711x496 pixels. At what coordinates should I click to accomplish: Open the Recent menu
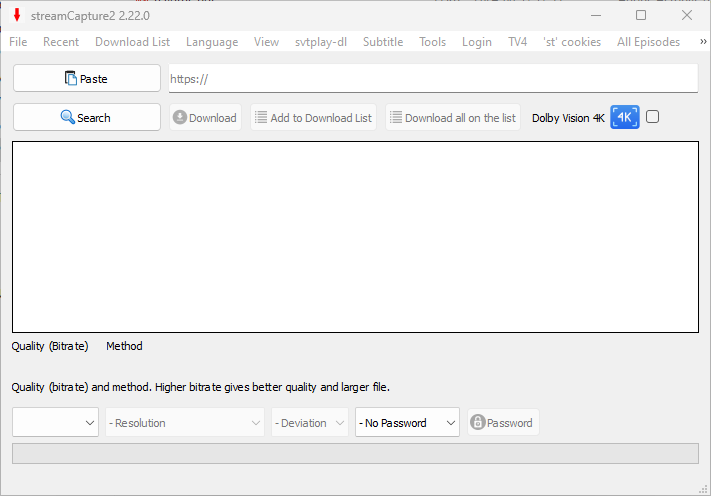(x=61, y=42)
